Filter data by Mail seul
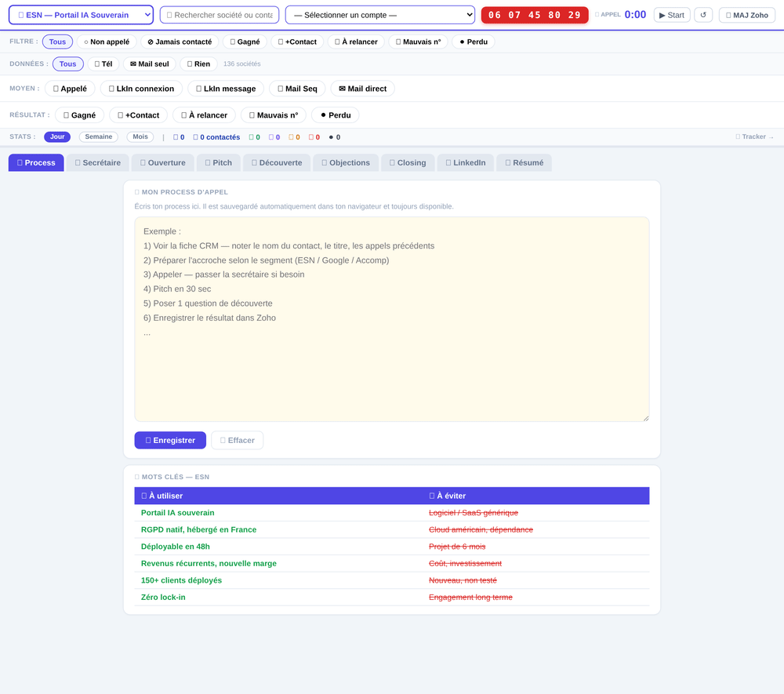The image size is (784, 694). (150, 64)
